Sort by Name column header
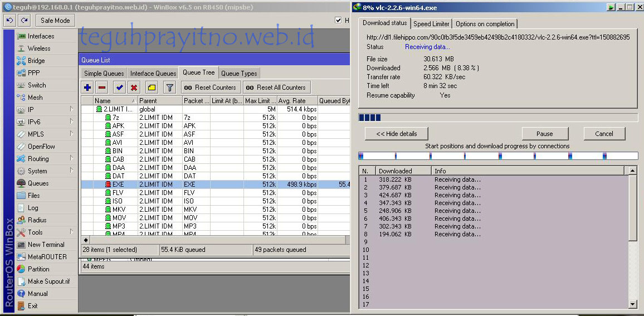 (x=115, y=101)
